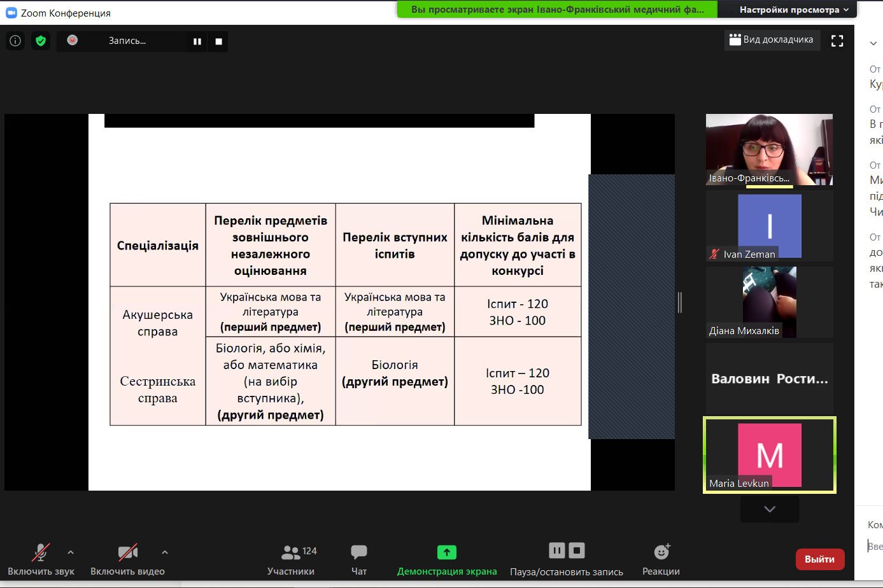
Task: Open the Chat panel
Action: (x=359, y=559)
